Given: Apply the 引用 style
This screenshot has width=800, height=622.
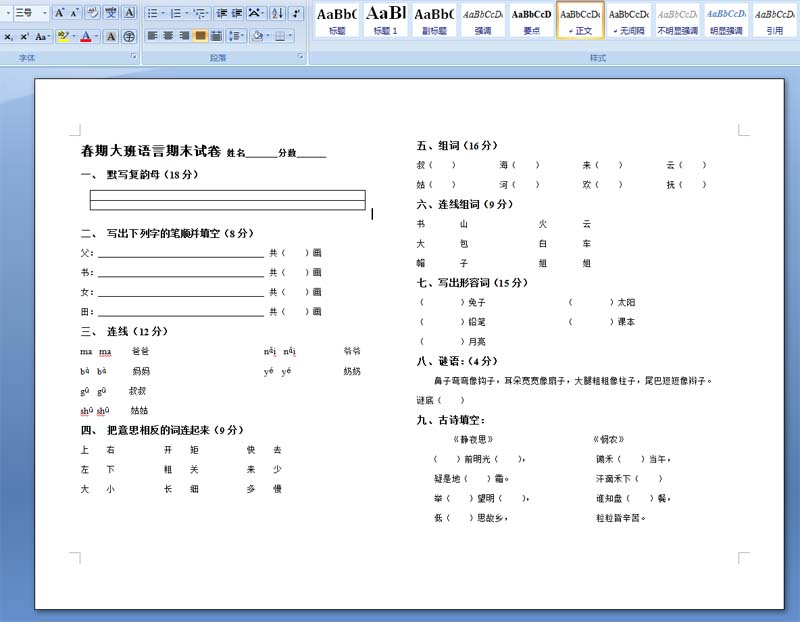Looking at the screenshot, I should [774, 19].
